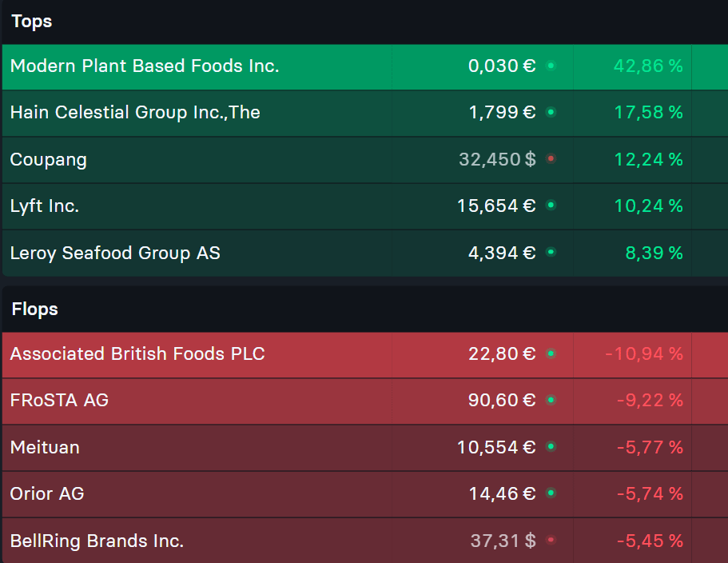Image resolution: width=728 pixels, height=563 pixels.
Task: Click green status dot next to Associated British Foods price
Action: [x=551, y=353]
